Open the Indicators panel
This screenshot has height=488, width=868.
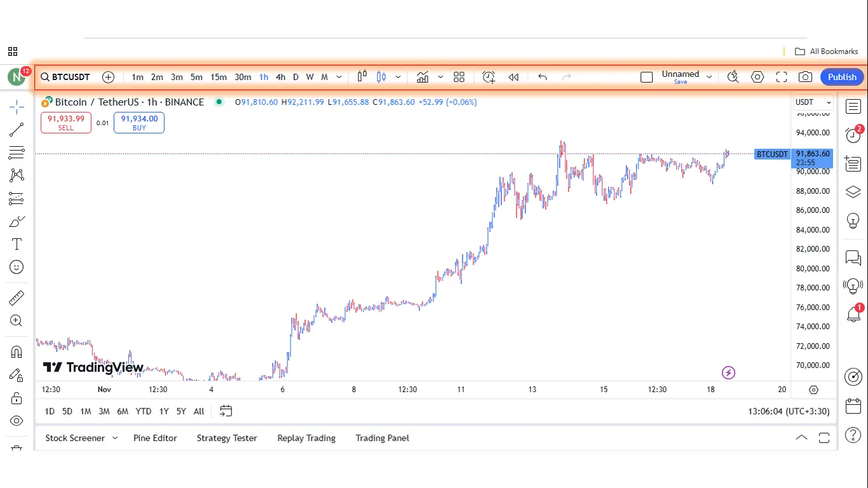pyautogui.click(x=423, y=77)
